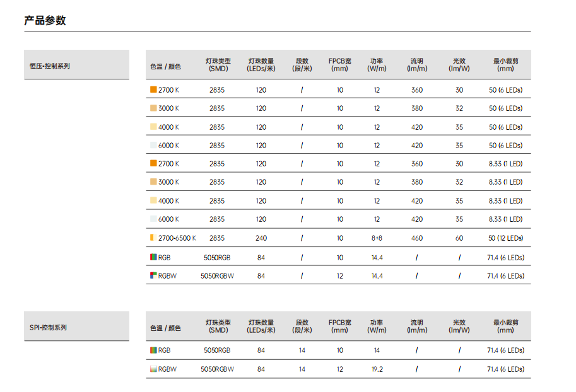The width and height of the screenshot is (576, 392).
Task: Click the RGBW icon in 恒压-控制系列 table
Action: (153, 275)
